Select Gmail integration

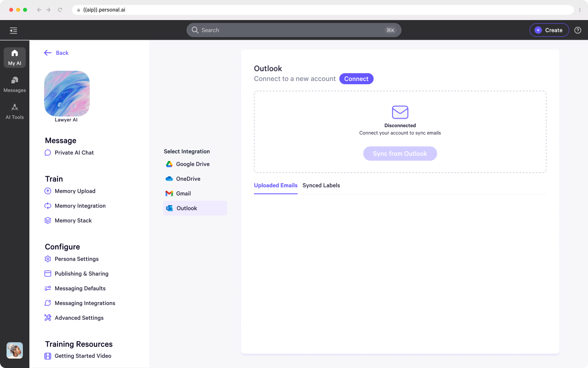click(x=195, y=193)
